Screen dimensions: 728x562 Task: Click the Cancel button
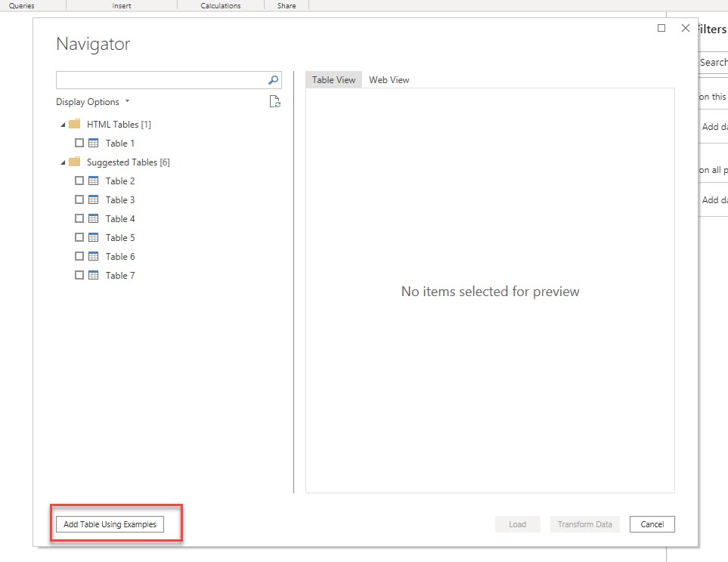651,523
